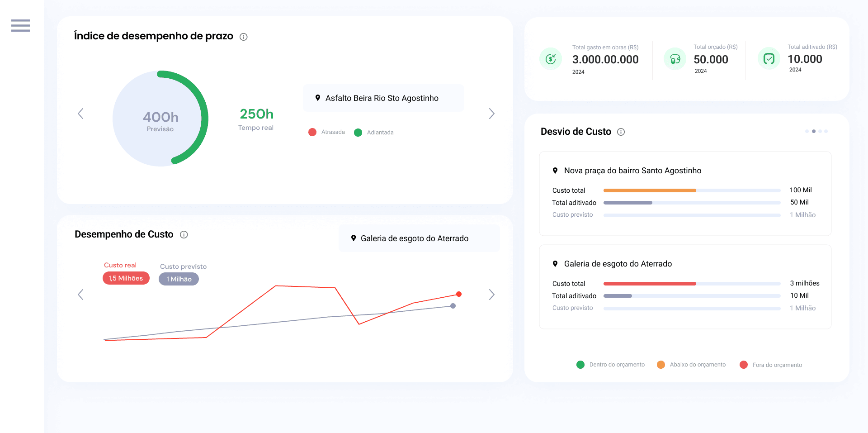
Task: Click the 400h Previsão donut chart
Action: [160, 119]
